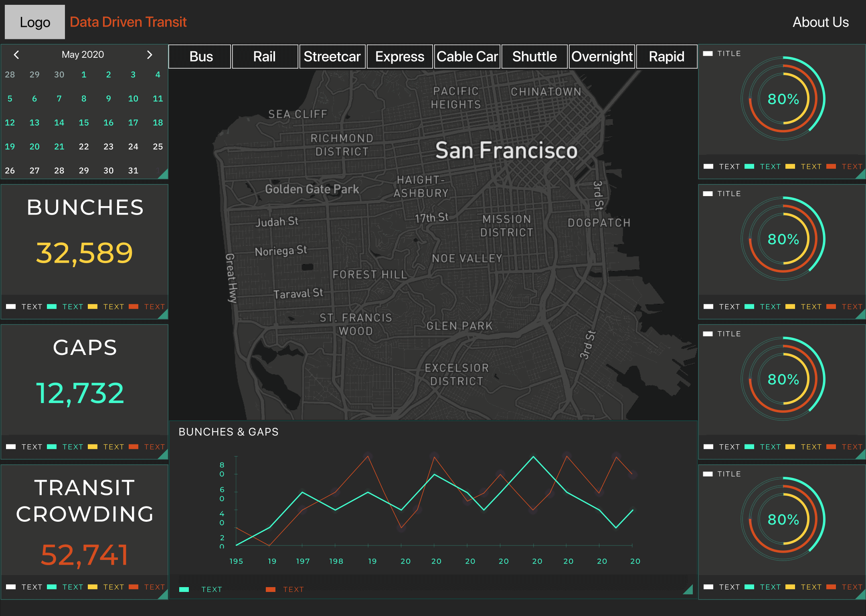Click calendar panel's teal resize corner
The width and height of the screenshot is (866, 616).
[x=164, y=174]
